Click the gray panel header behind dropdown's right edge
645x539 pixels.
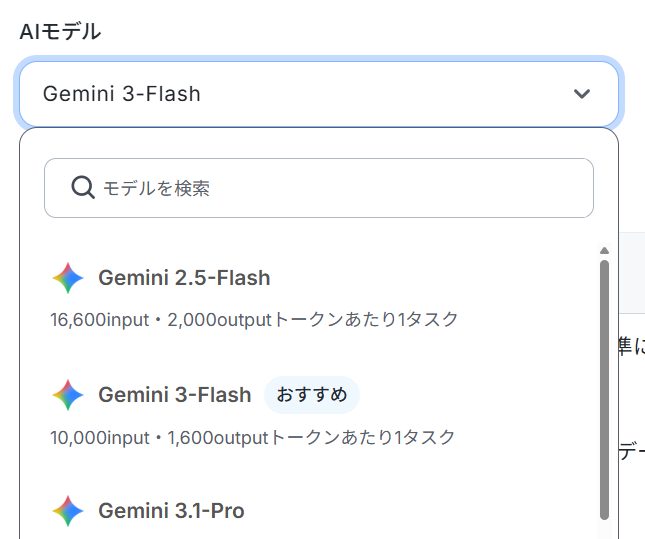pyautogui.click(x=632, y=272)
